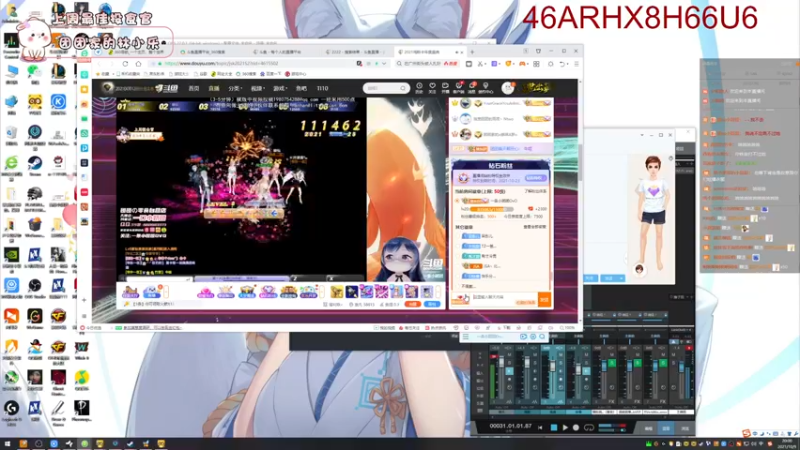
Task: Open the 游戏中心 bookmark
Action: 296,74
